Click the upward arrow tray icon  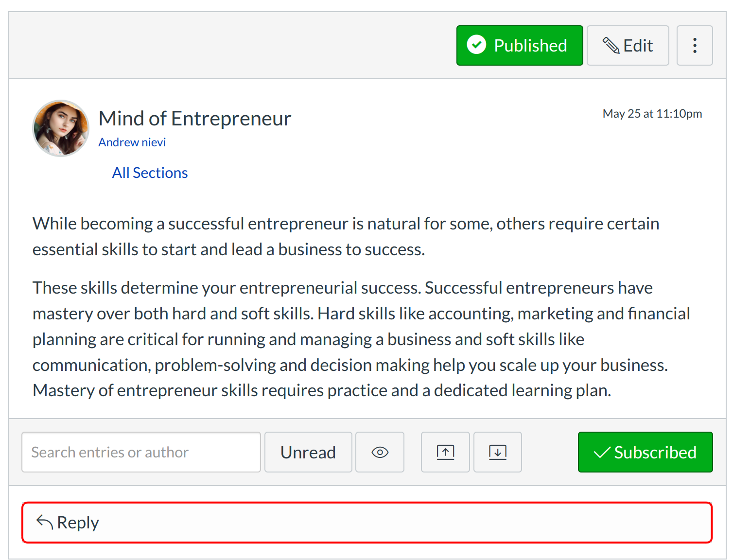pyautogui.click(x=445, y=452)
